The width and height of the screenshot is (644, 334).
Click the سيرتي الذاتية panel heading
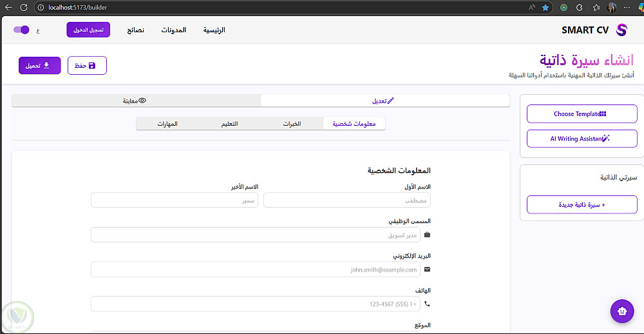[618, 178]
